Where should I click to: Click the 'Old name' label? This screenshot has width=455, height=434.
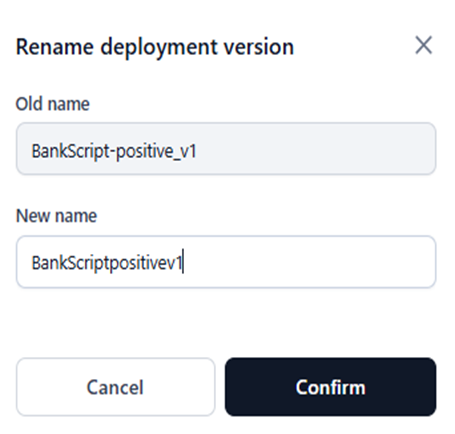click(53, 104)
